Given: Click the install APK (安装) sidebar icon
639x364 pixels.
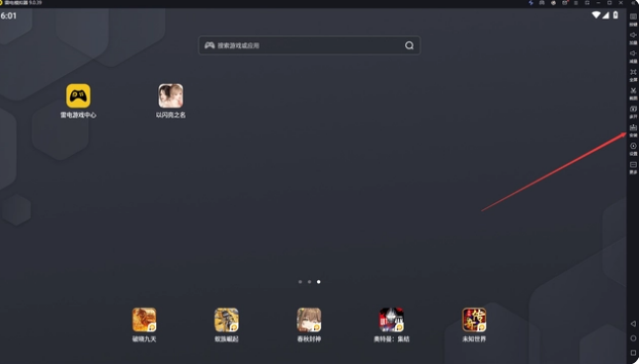Looking at the screenshot, I should click(633, 130).
